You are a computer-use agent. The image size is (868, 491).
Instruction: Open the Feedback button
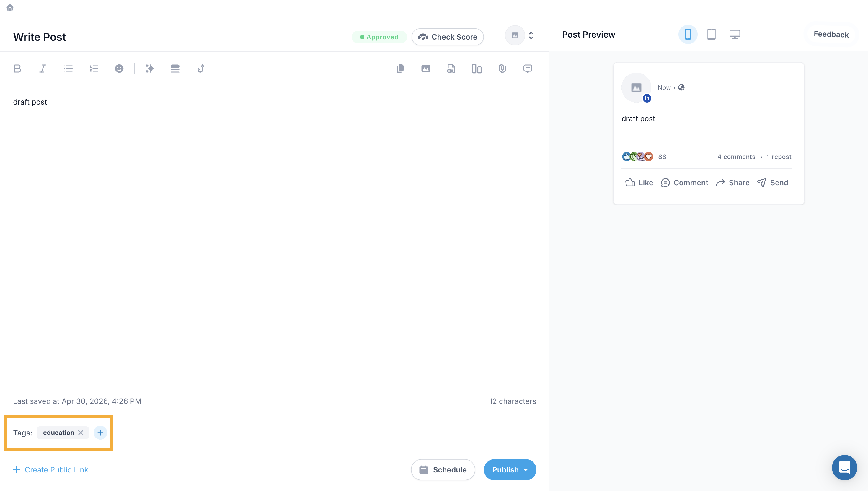click(x=831, y=34)
